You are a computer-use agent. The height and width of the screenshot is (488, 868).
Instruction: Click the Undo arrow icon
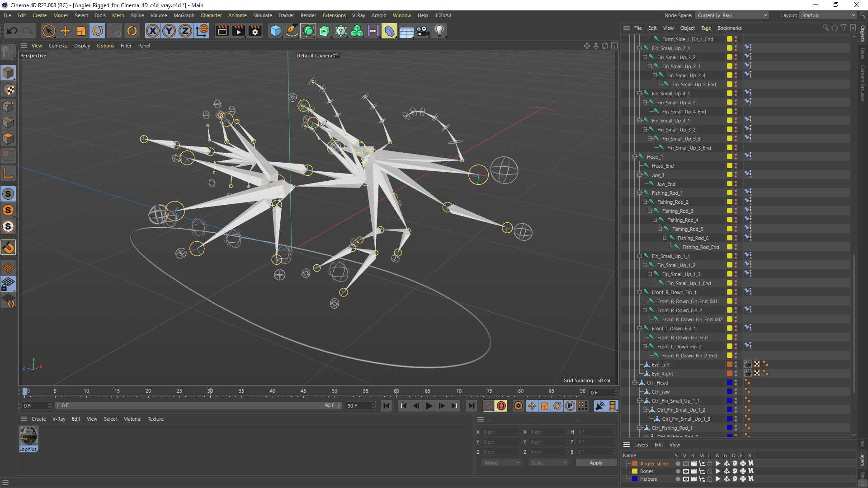[x=12, y=31]
